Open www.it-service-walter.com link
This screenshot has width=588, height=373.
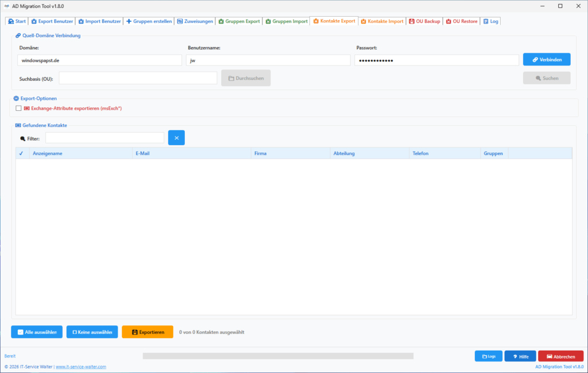(80, 367)
